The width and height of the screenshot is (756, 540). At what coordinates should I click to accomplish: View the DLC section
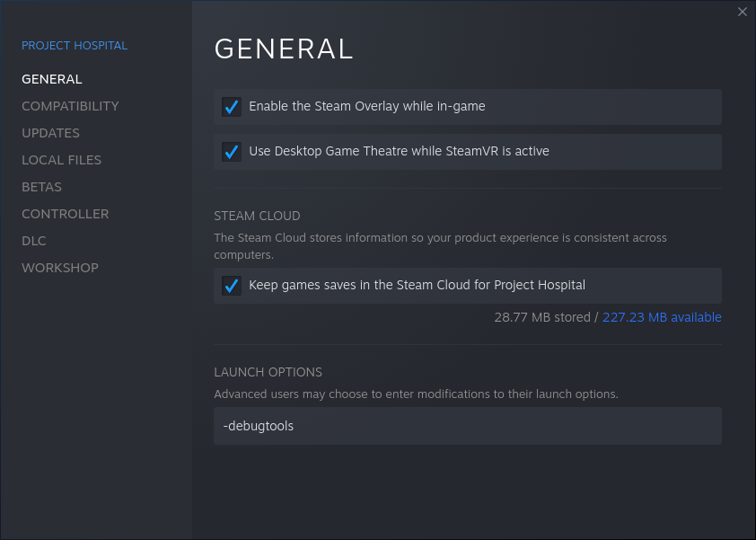34,241
